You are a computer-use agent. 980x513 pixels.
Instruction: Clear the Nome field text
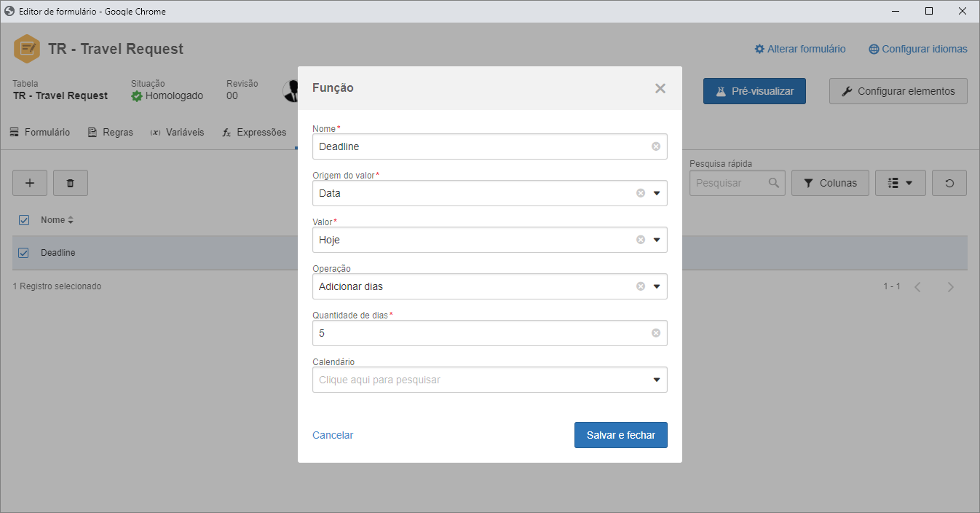click(x=656, y=146)
